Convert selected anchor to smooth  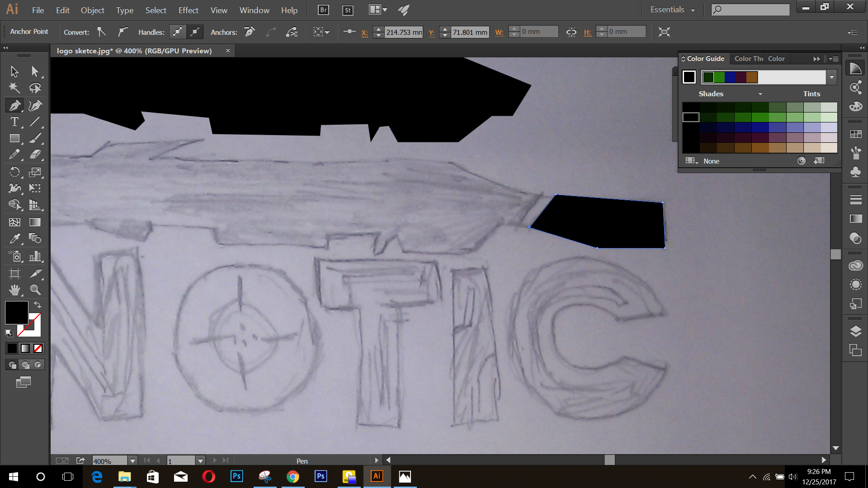tap(123, 32)
